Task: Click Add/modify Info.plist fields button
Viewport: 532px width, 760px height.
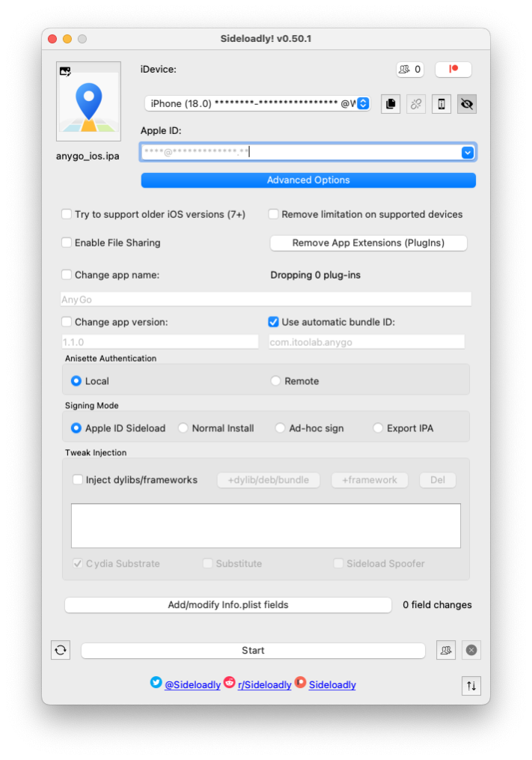Action: 228,605
